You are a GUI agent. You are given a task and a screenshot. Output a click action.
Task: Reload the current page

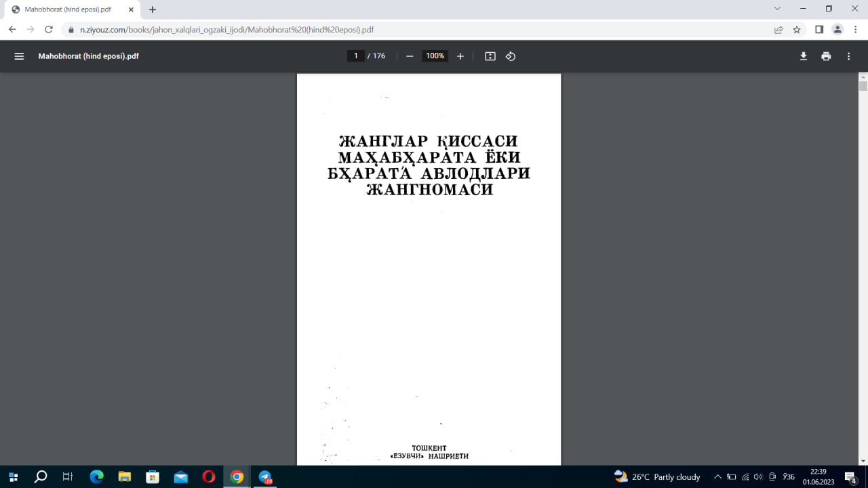tap(47, 29)
